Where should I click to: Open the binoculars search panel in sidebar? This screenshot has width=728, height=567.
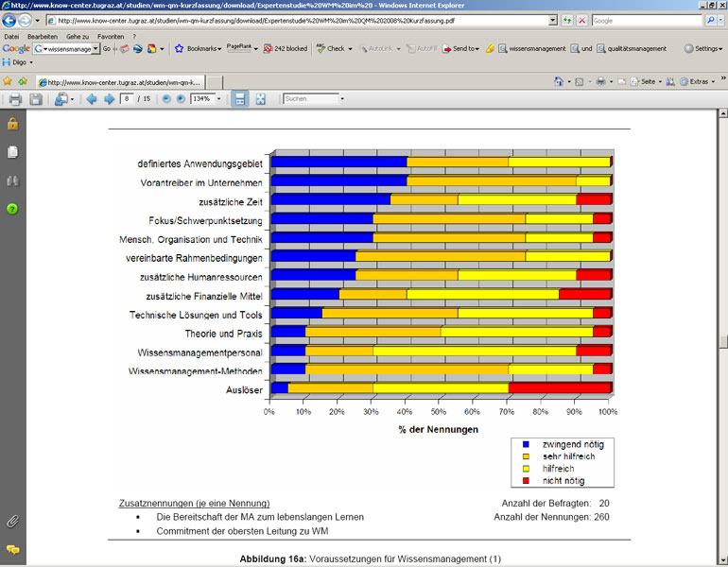[x=12, y=180]
